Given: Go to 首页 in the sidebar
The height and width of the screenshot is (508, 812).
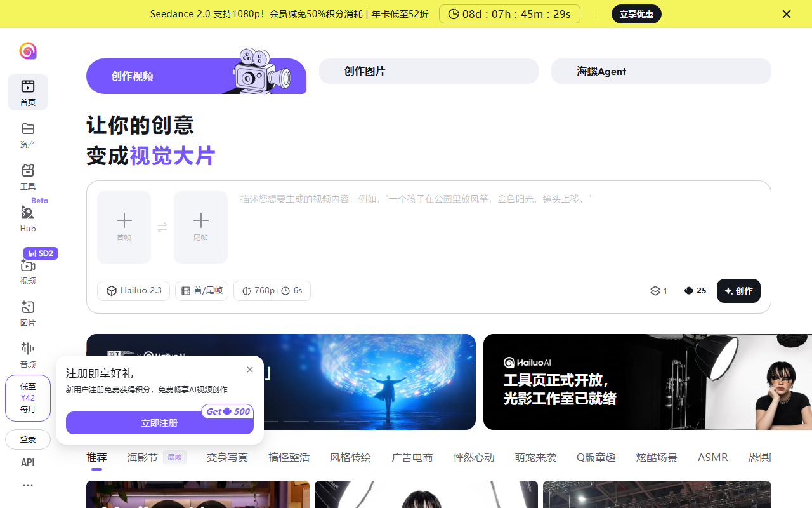Looking at the screenshot, I should (x=28, y=92).
